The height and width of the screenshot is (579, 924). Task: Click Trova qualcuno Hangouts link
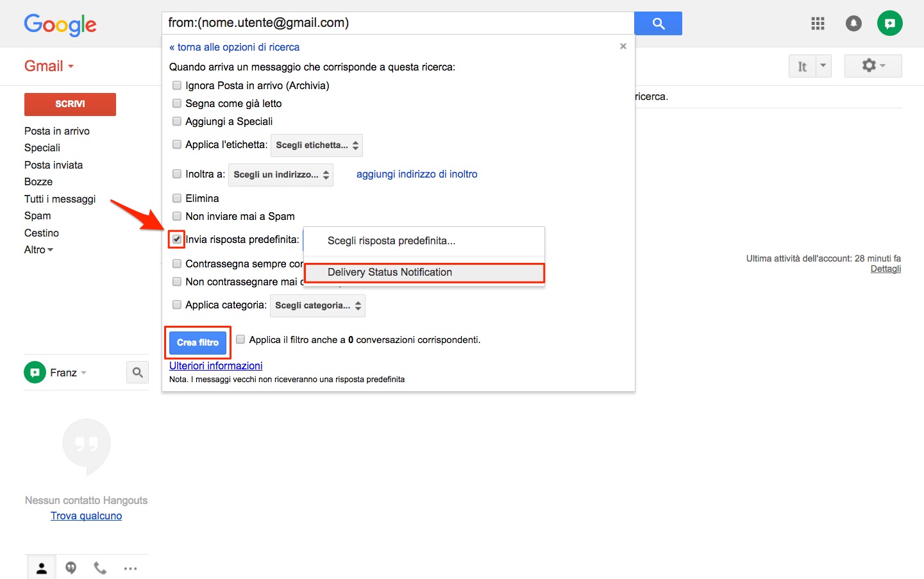[87, 516]
